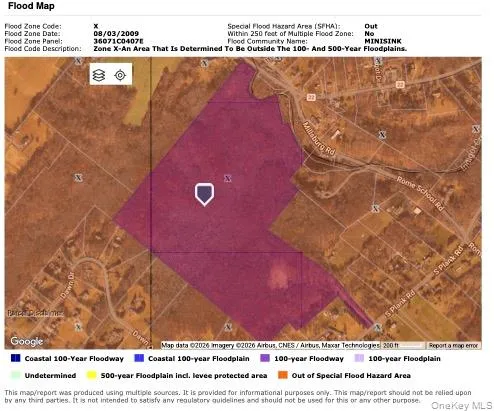Click the Coastal 100-Year Floodway legend swatch
Viewport: 494px width, 411px height.
tap(16, 358)
